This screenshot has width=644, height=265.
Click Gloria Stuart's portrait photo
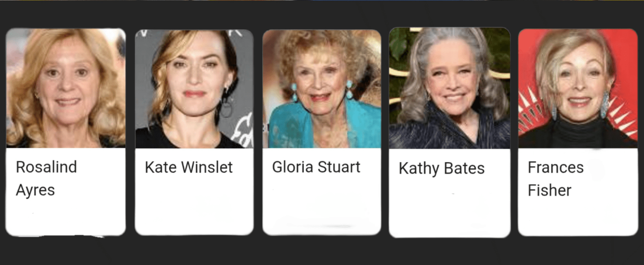322,88
